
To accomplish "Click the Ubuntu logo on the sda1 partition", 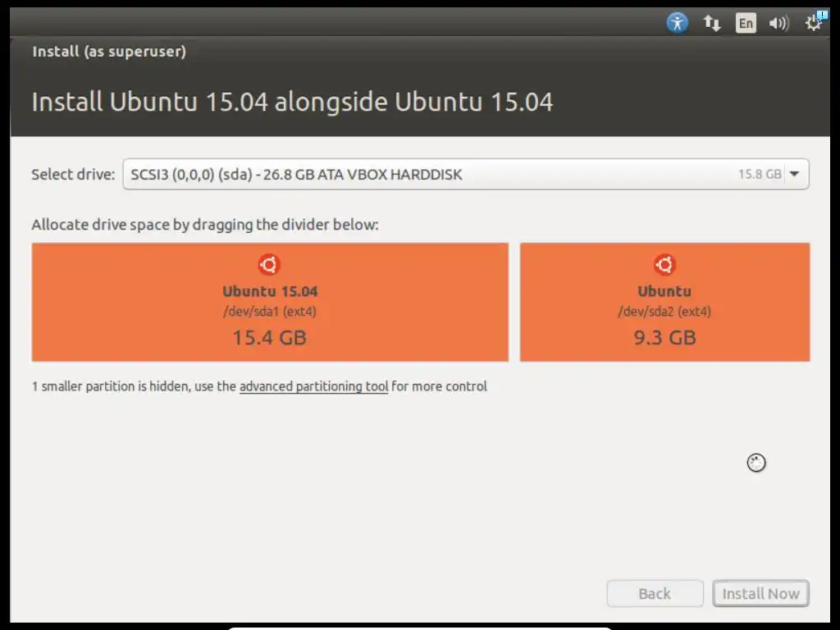I will coord(269,265).
